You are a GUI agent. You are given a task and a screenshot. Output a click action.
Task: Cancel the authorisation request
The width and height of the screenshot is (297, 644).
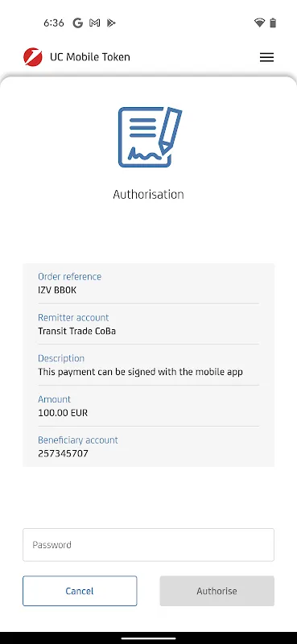pos(80,591)
